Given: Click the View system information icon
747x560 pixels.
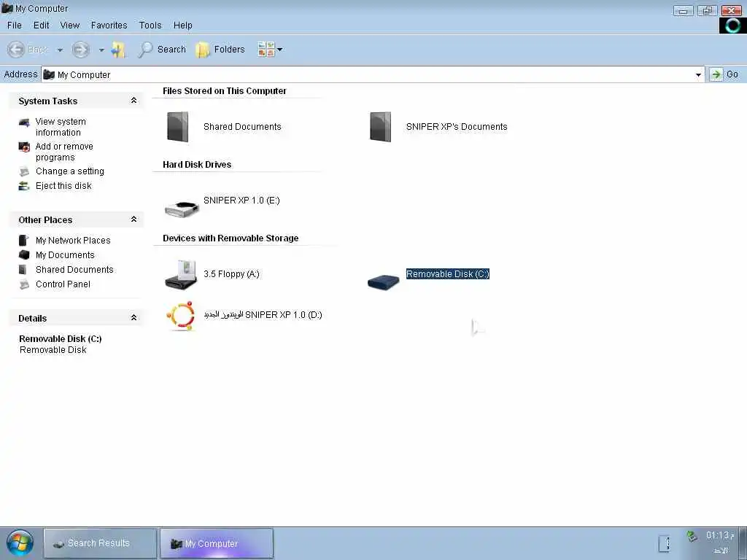Looking at the screenshot, I should pyautogui.click(x=24, y=122).
